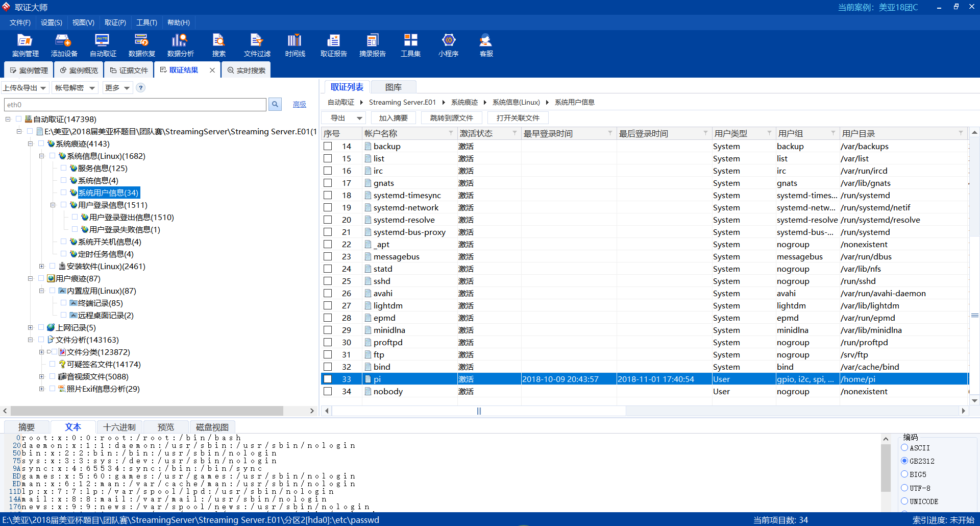Open the 案例管理 toolbar icon
Screen dimensions: 980x526
[25, 45]
